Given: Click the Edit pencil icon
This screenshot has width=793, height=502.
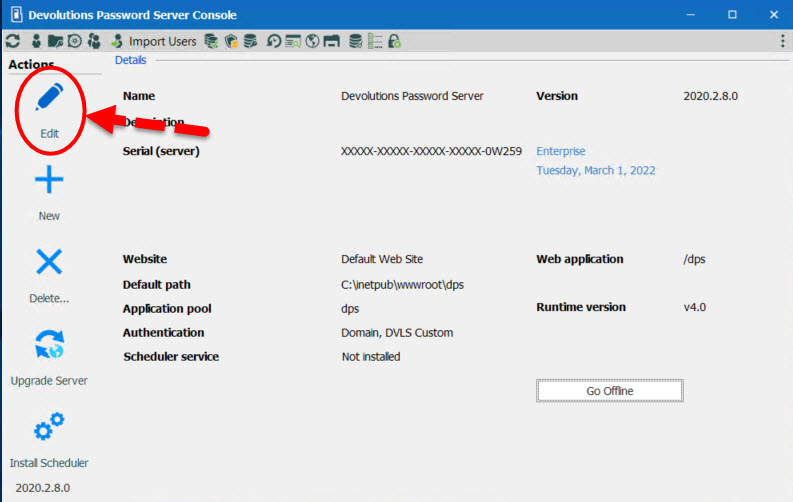Looking at the screenshot, I should pos(49,98).
